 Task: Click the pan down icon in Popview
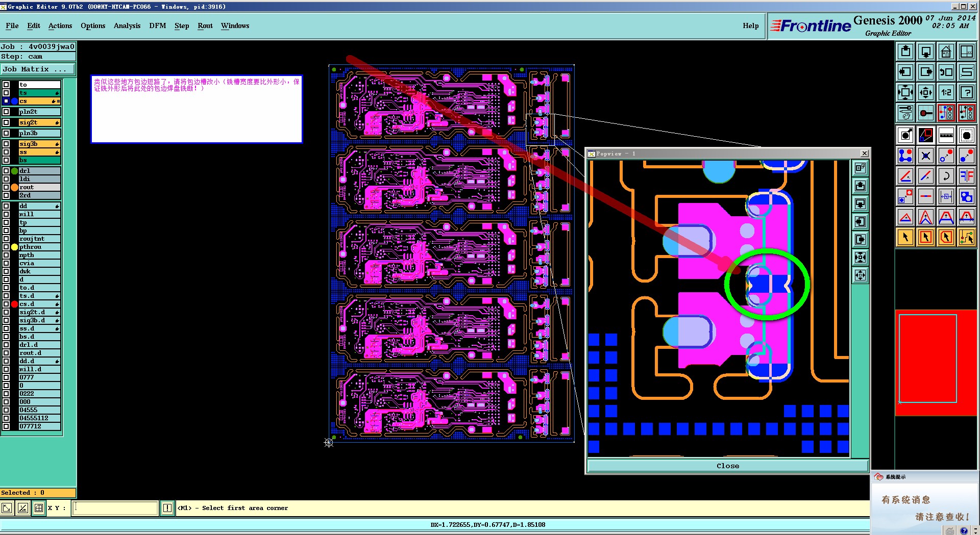861,204
